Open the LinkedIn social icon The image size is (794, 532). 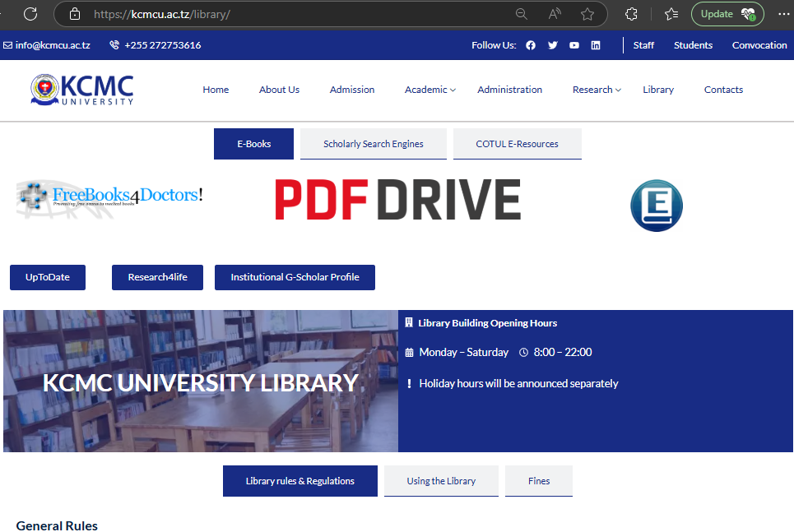coord(596,45)
